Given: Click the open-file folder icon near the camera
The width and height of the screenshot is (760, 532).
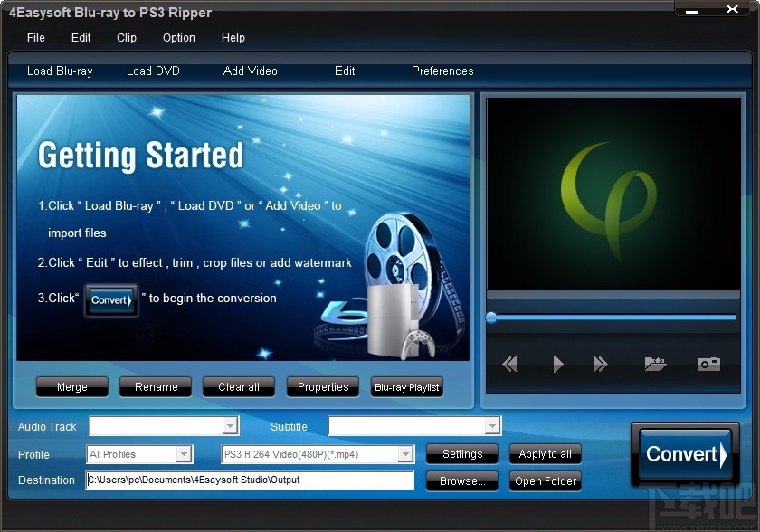Looking at the screenshot, I should (x=655, y=364).
